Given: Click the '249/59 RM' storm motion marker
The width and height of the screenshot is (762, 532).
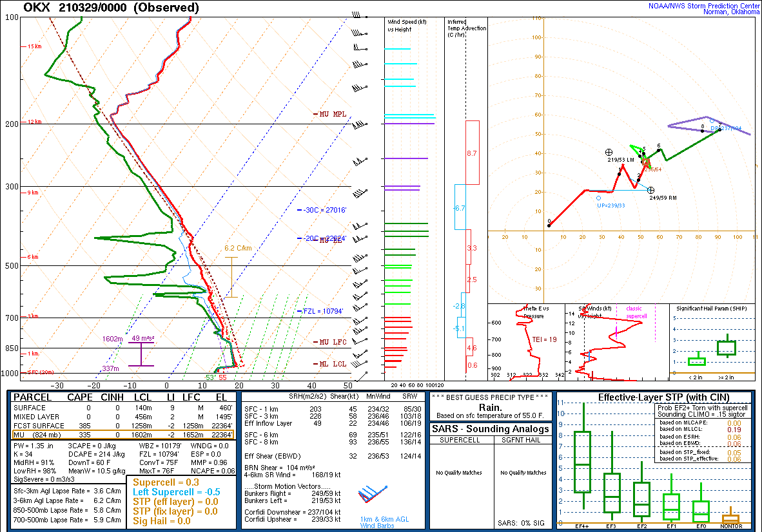Looking at the screenshot, I should click(651, 190).
